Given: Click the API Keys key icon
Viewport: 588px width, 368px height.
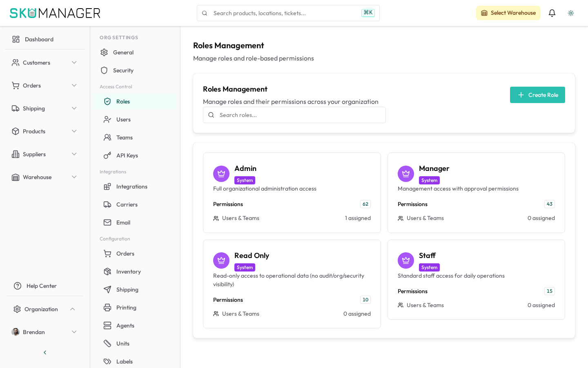Looking at the screenshot, I should (107, 155).
